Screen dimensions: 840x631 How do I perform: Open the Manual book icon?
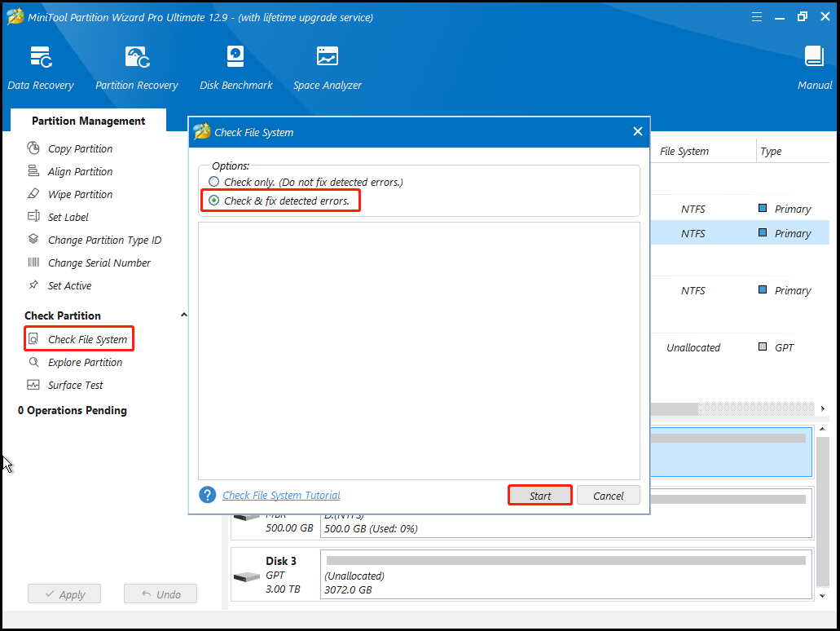(814, 57)
